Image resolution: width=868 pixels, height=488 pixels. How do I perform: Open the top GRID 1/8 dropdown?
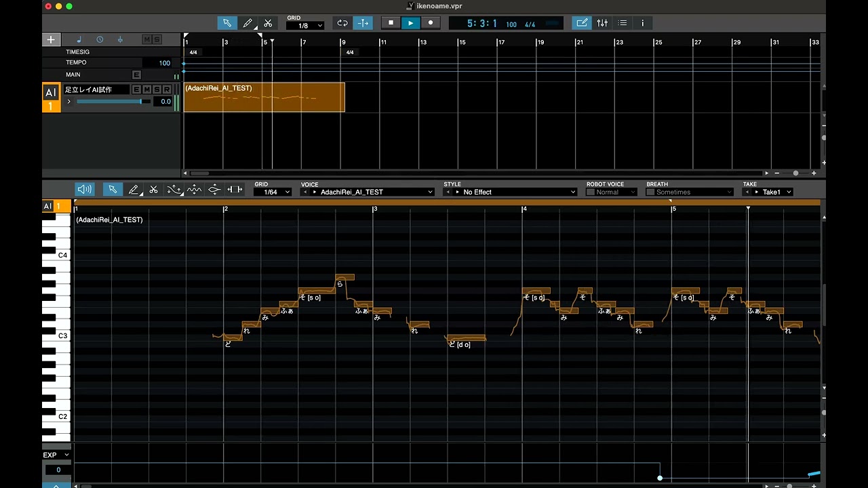coord(304,26)
